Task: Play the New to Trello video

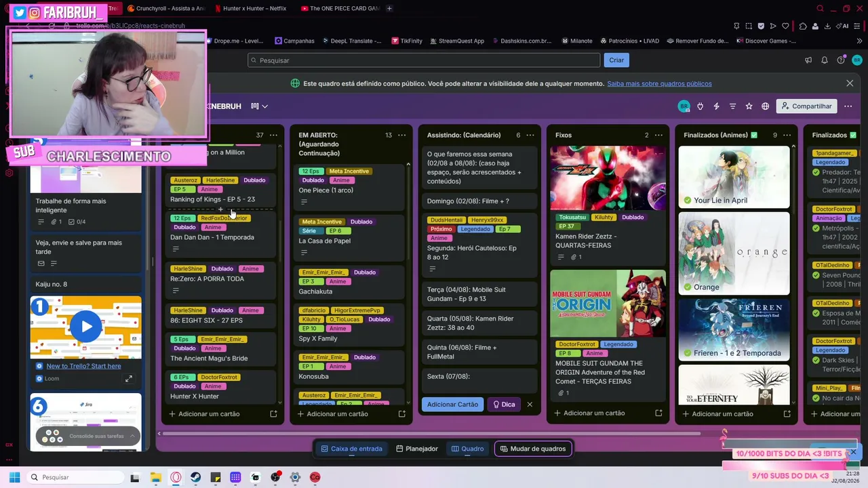Action: pos(86,327)
